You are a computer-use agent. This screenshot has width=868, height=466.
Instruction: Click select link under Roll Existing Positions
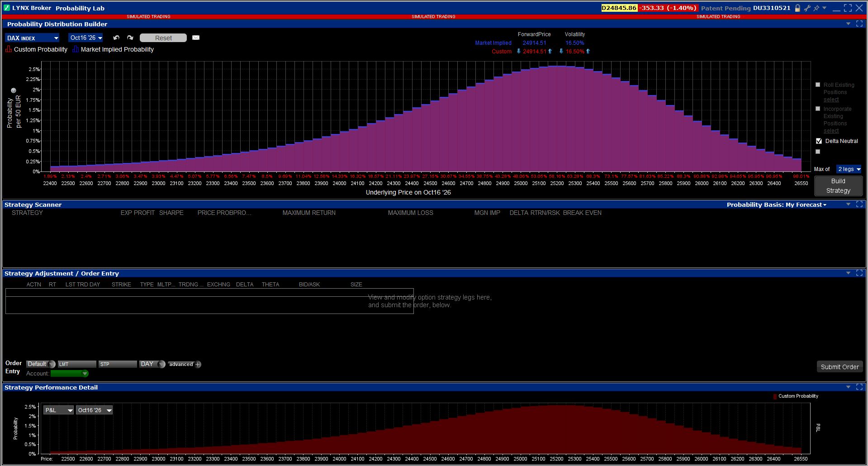[x=831, y=100]
